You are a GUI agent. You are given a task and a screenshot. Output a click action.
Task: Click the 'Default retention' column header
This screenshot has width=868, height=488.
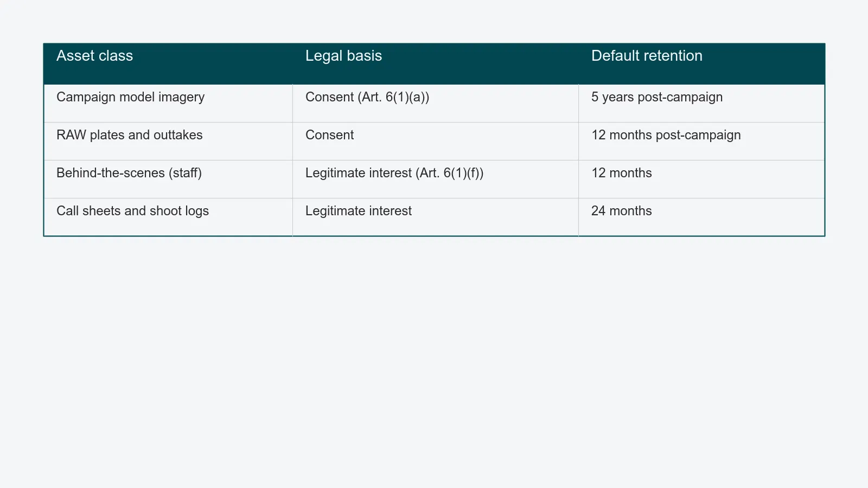(701, 64)
